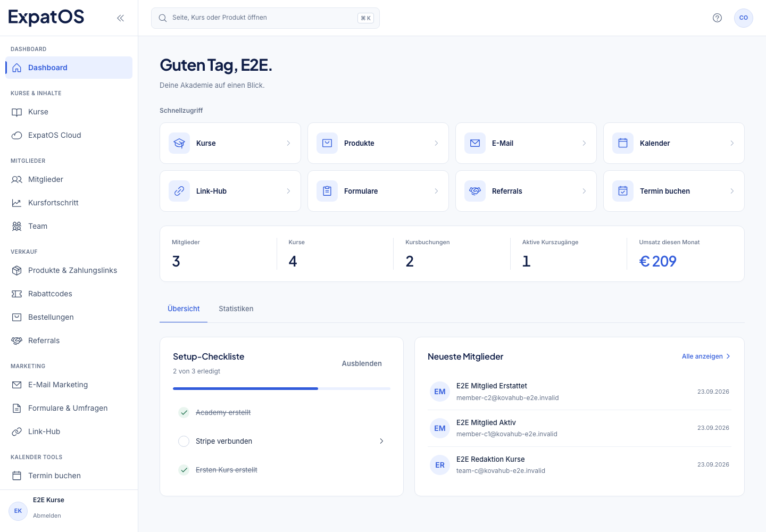Click the Link-Hub chain quick access icon

pyautogui.click(x=179, y=191)
